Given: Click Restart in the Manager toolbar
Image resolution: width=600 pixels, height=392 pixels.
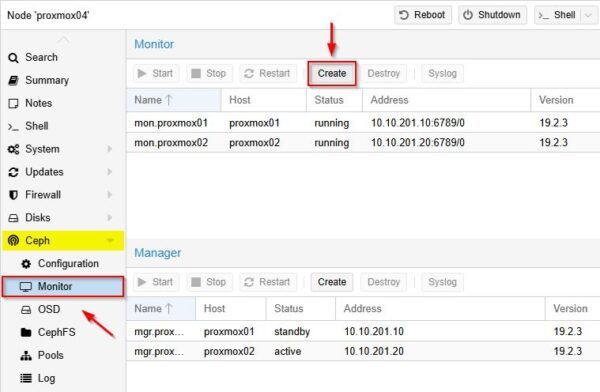Looking at the screenshot, I should [268, 282].
